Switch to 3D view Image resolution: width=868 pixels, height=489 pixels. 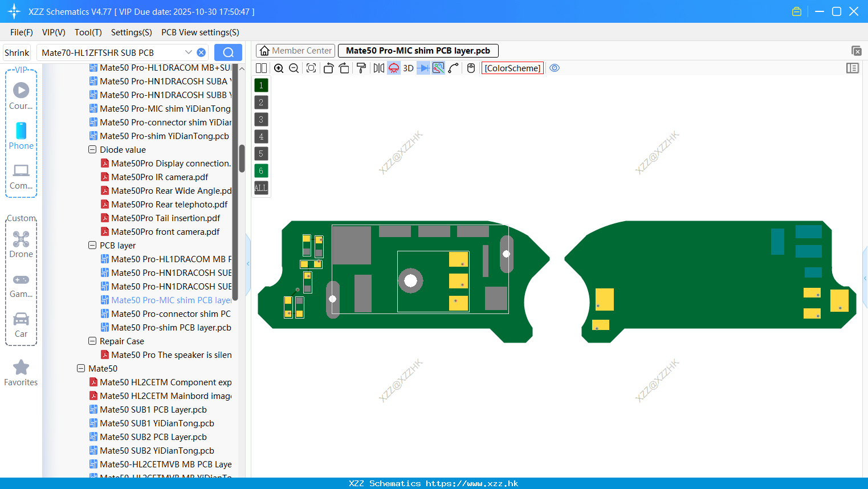click(408, 68)
